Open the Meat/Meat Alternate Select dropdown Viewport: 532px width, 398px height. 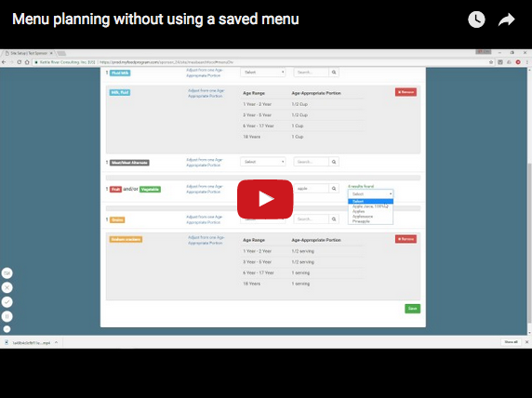(x=263, y=162)
